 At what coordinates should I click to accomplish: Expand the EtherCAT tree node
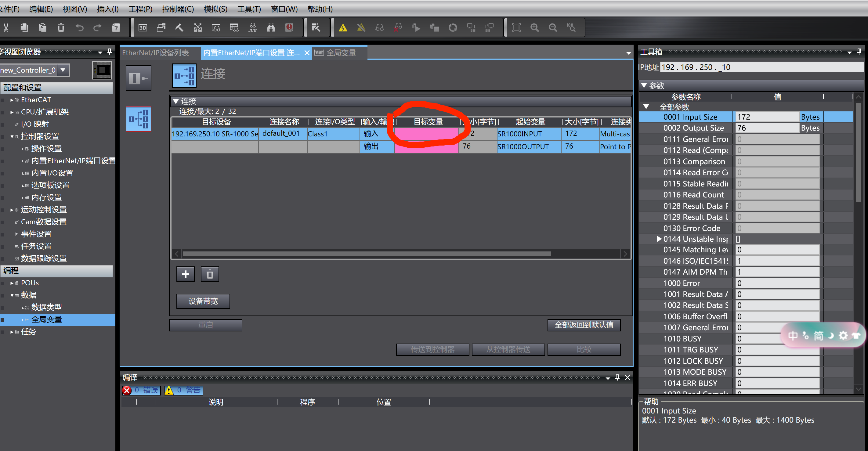[x=12, y=100]
